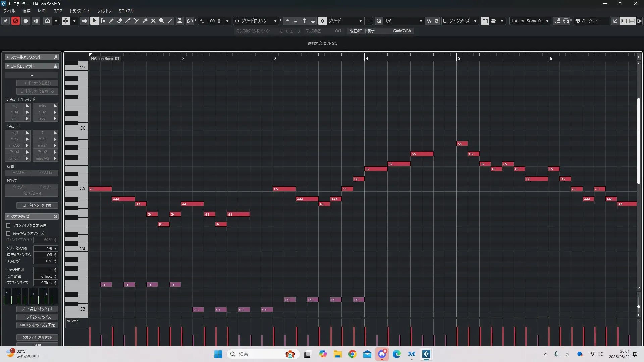Toggle Acoustic Feedback speaker icon
644x362 pixels.
(84, 21)
